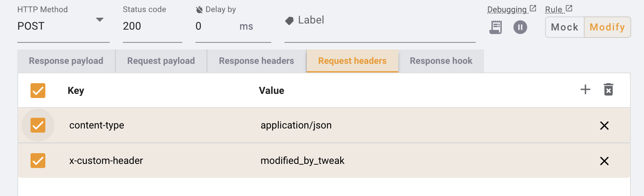644x196 pixels.
Task: Click the Label tag icon
Action: [x=289, y=21]
